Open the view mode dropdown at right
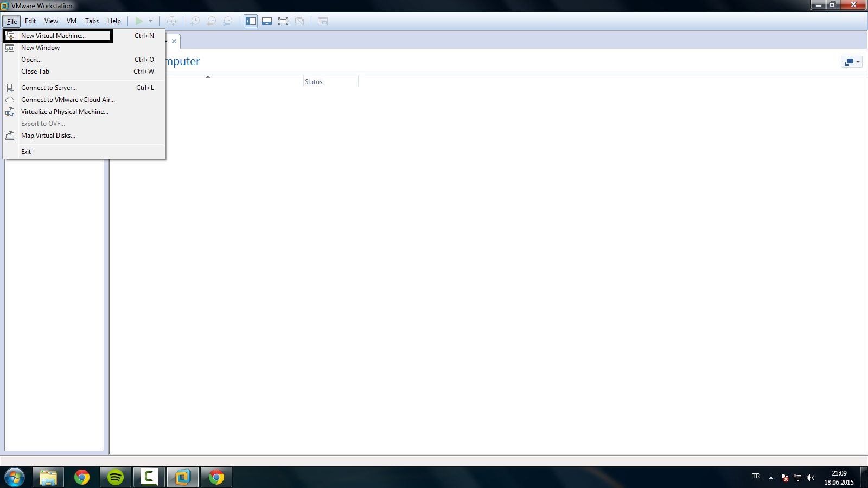 click(x=852, y=62)
